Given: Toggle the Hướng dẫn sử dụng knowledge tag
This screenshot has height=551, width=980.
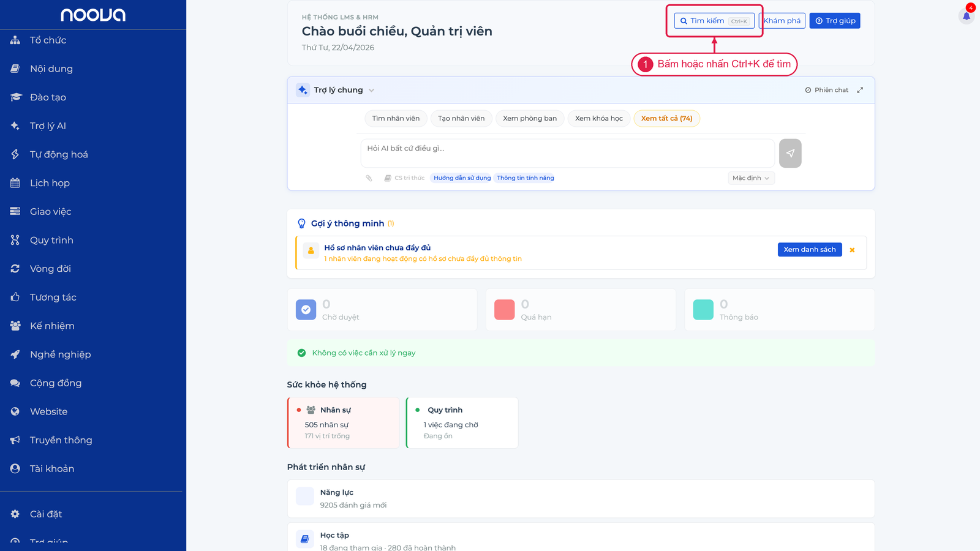Looking at the screenshot, I should tap(462, 178).
